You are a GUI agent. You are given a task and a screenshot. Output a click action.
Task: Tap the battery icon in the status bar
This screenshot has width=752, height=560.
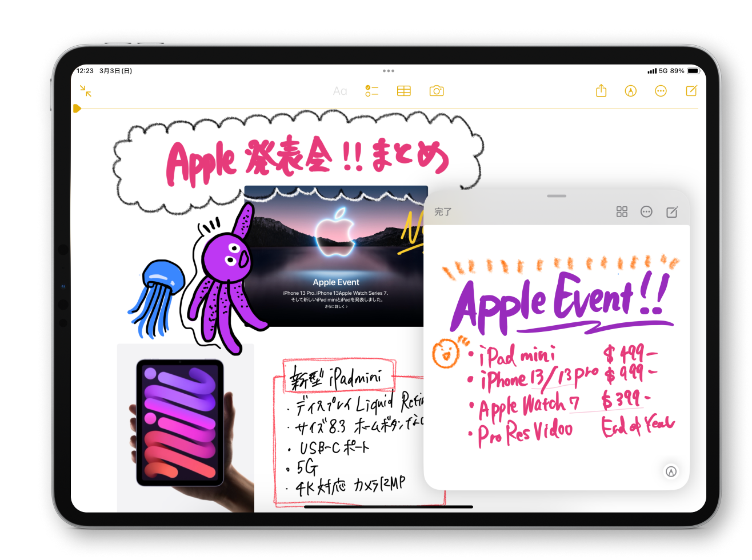coord(694,71)
